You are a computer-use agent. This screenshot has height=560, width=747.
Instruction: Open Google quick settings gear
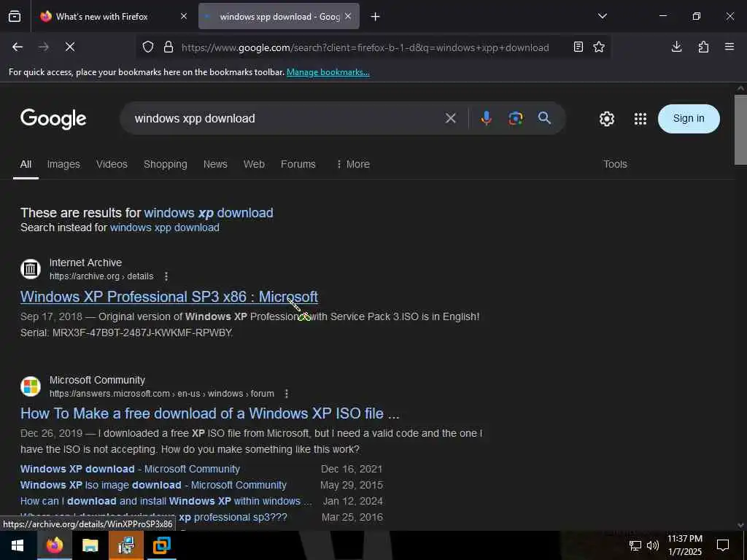point(607,119)
